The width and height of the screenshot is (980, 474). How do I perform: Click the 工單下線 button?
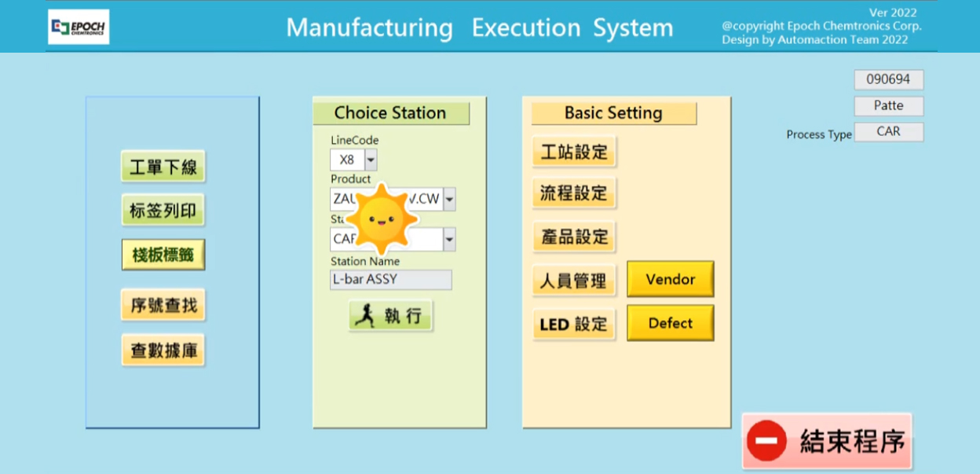click(x=163, y=167)
